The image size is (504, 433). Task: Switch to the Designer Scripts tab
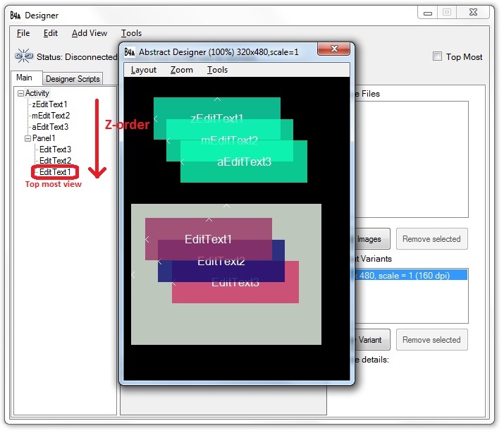point(73,79)
